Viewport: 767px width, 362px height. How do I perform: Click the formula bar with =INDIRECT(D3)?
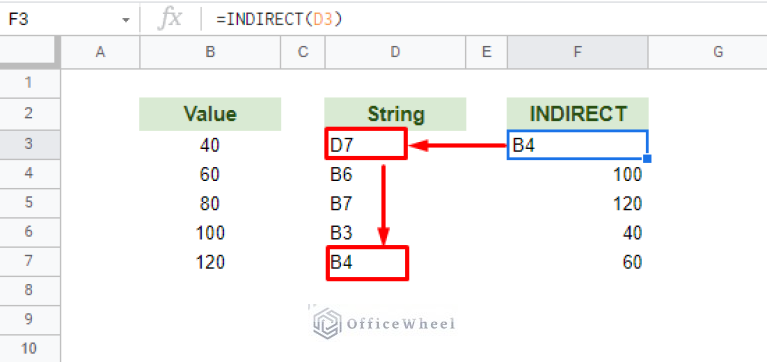484,19
